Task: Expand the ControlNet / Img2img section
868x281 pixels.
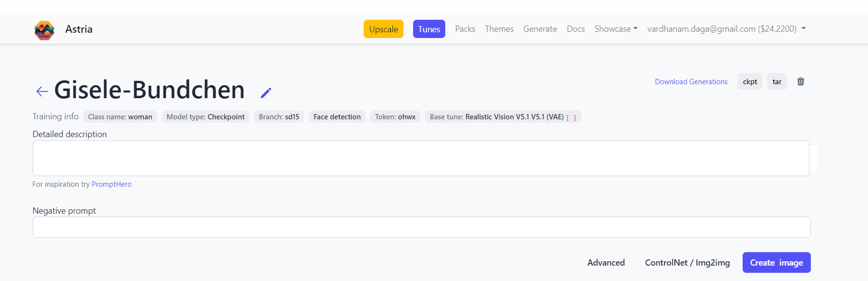Action: pos(687,263)
